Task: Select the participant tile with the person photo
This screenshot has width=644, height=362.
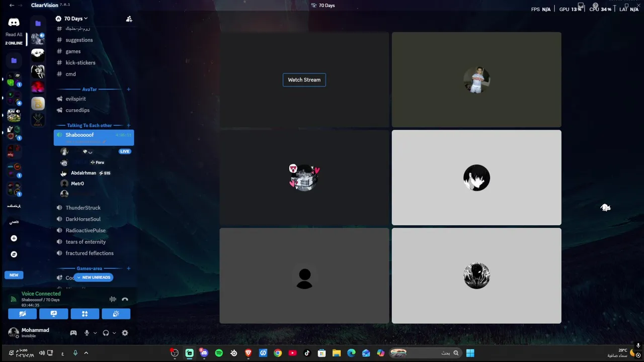Action: [x=476, y=79]
